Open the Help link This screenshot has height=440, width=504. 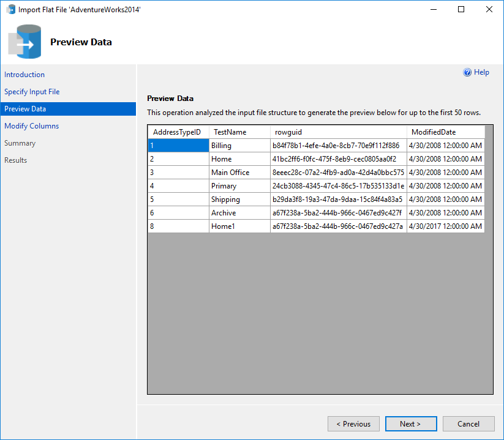(480, 72)
